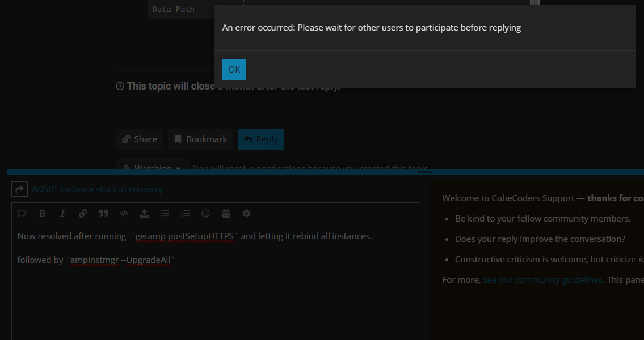This screenshot has width=644, height=340.
Task: Toggle bold formatting in the editor
Action: click(x=42, y=214)
